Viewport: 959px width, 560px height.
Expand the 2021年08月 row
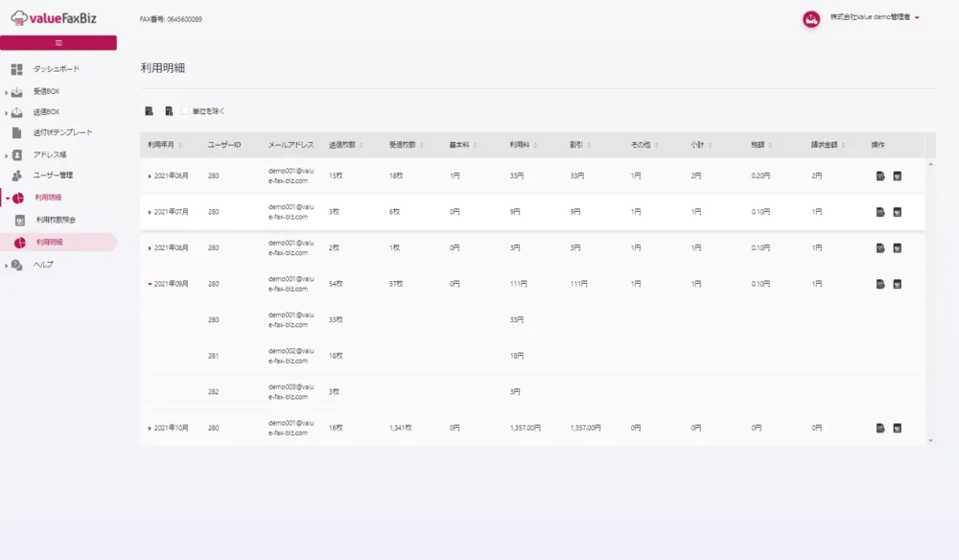150,248
